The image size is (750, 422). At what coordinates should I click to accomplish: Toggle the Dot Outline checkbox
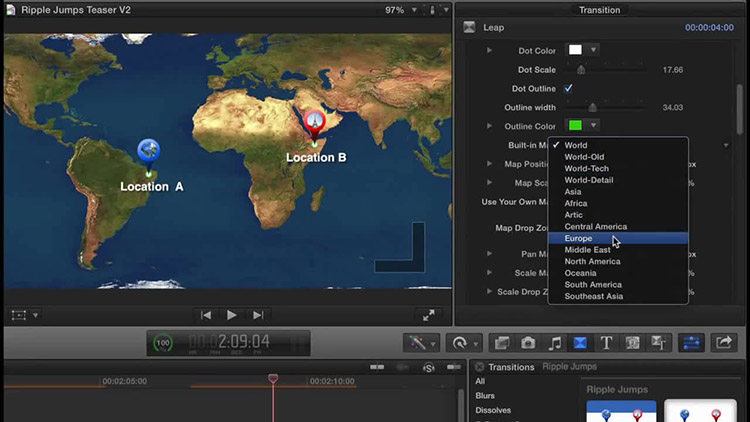568,89
